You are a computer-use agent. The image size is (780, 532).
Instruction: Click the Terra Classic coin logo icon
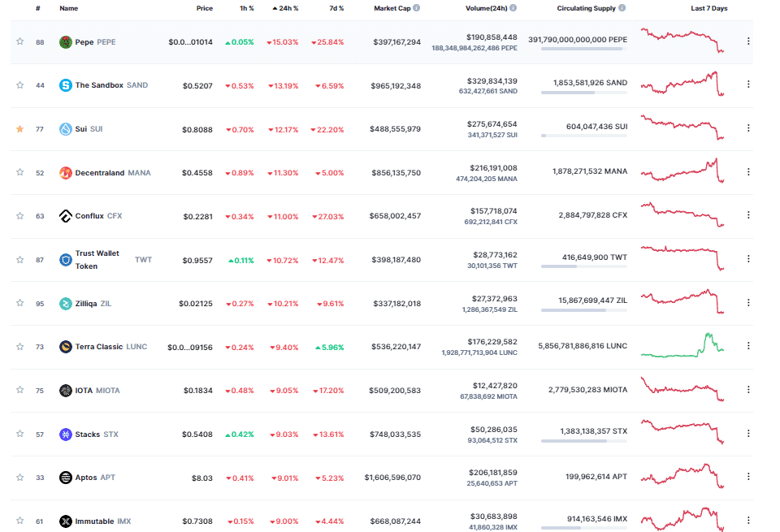pyautogui.click(x=66, y=347)
